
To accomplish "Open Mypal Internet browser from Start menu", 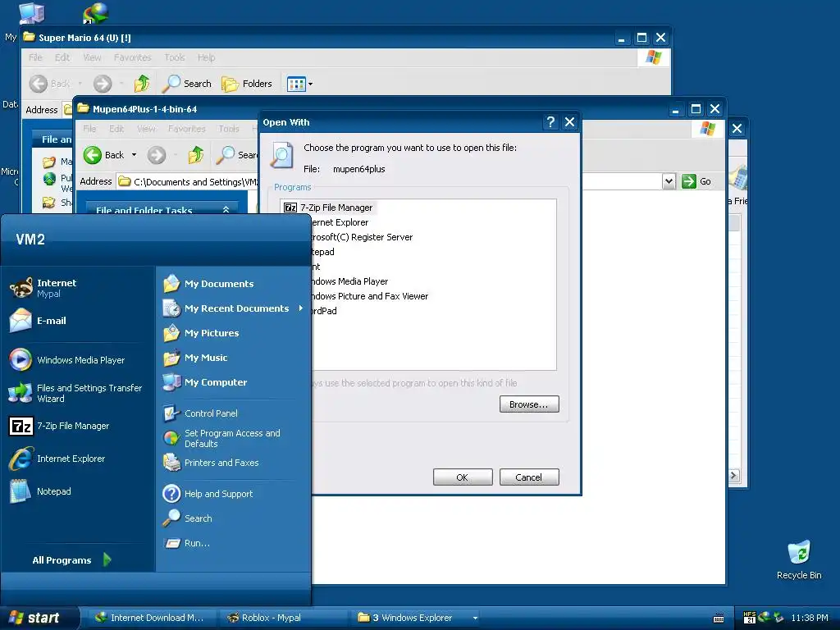I will click(43, 288).
